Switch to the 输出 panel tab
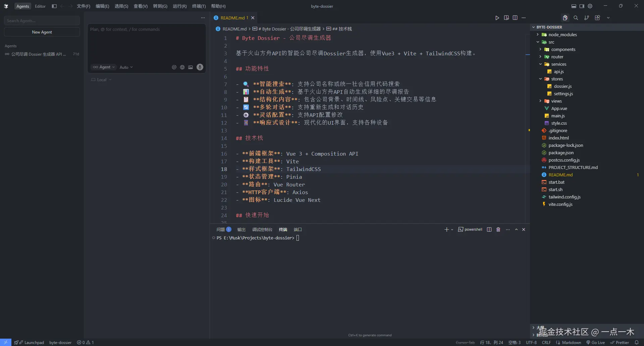This screenshot has height=346, width=644. (x=241, y=230)
